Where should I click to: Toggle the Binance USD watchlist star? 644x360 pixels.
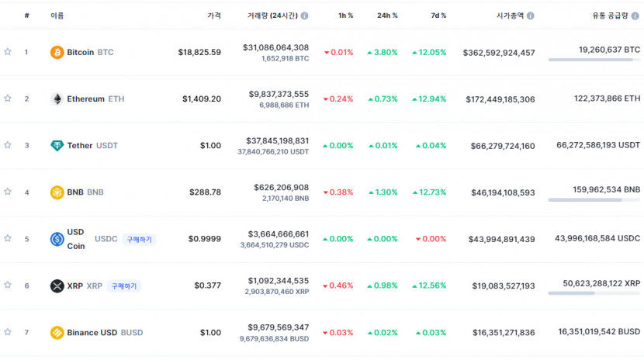pos(8,332)
